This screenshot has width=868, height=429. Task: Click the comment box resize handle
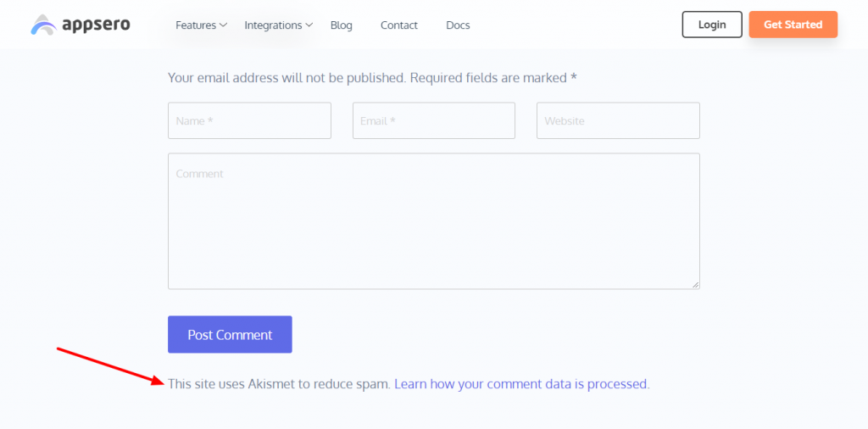click(696, 285)
